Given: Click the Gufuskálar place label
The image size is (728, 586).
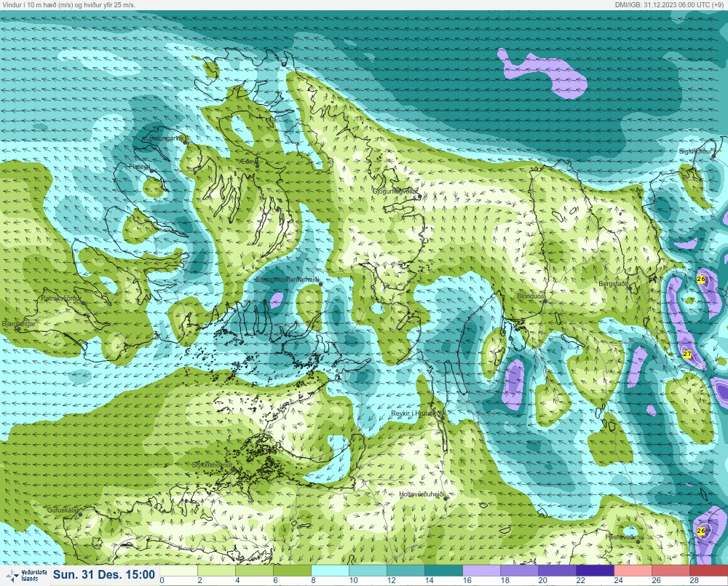Looking at the screenshot, I should (65, 510).
